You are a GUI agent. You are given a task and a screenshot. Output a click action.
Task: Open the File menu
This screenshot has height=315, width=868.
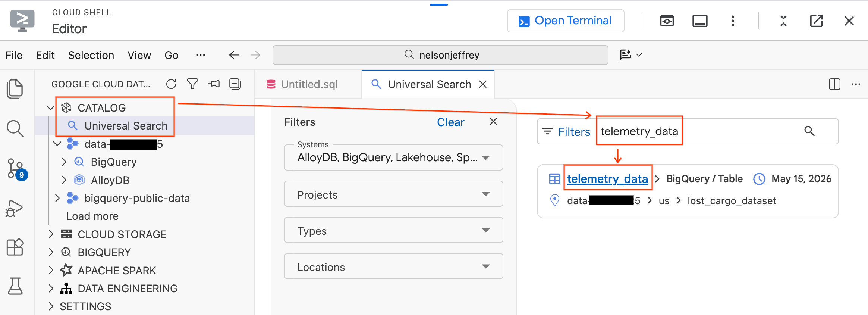tap(14, 55)
